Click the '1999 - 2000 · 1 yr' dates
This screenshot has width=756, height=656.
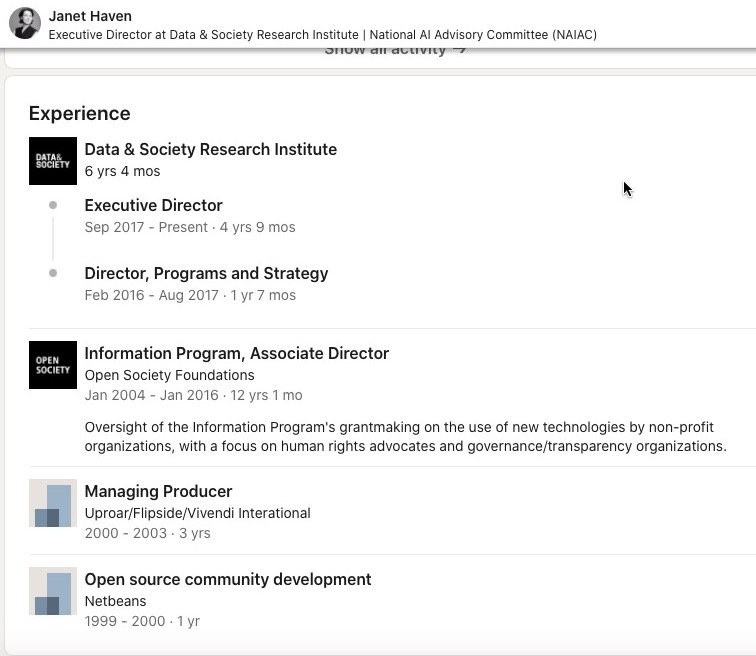(x=142, y=621)
